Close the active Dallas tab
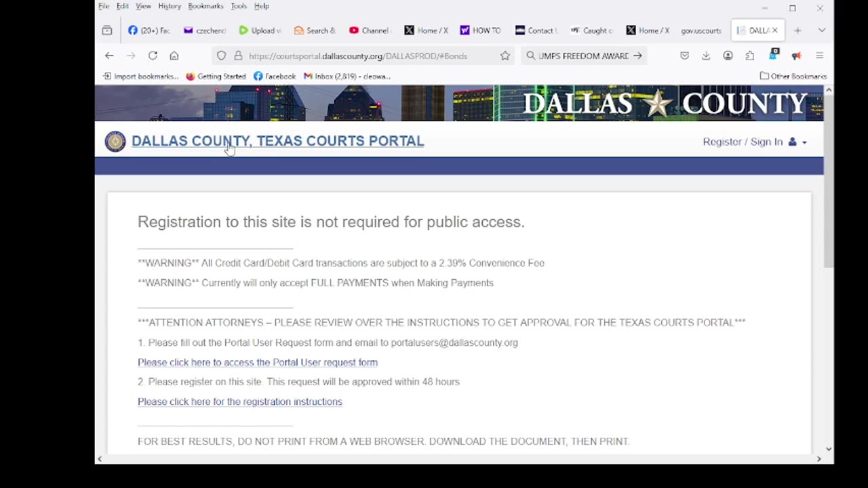Screen dimensions: 868x488 [x=774, y=30]
